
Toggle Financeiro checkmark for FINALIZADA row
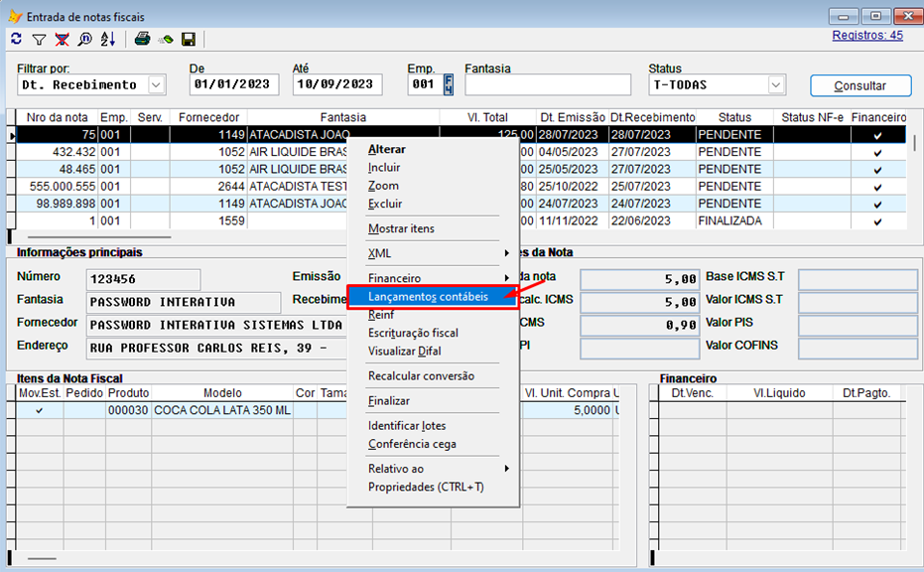point(877,220)
